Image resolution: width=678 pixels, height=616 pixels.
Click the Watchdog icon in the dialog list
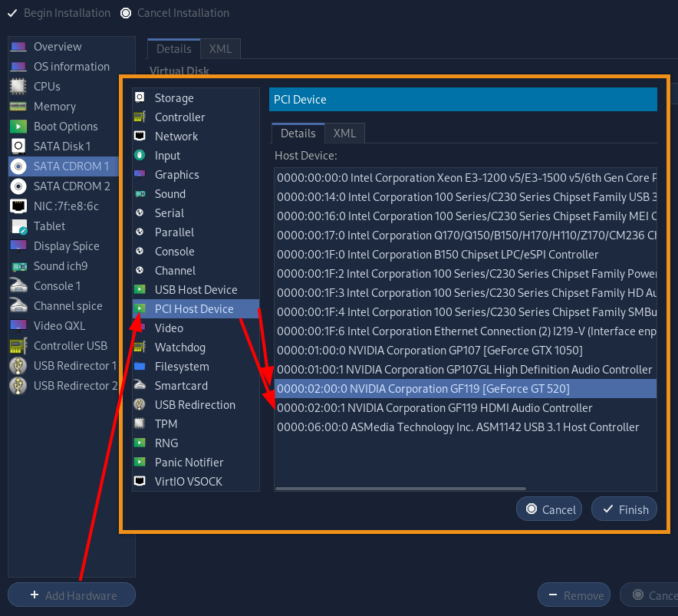140,347
